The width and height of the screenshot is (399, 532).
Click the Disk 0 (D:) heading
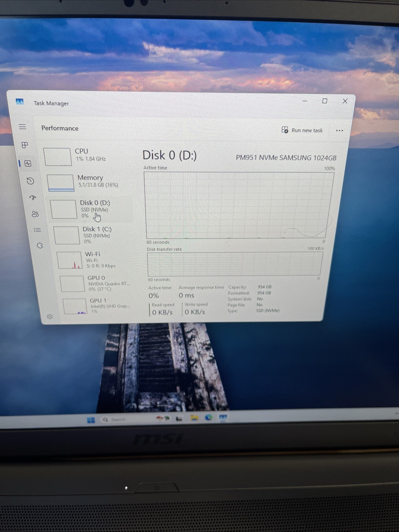click(169, 155)
